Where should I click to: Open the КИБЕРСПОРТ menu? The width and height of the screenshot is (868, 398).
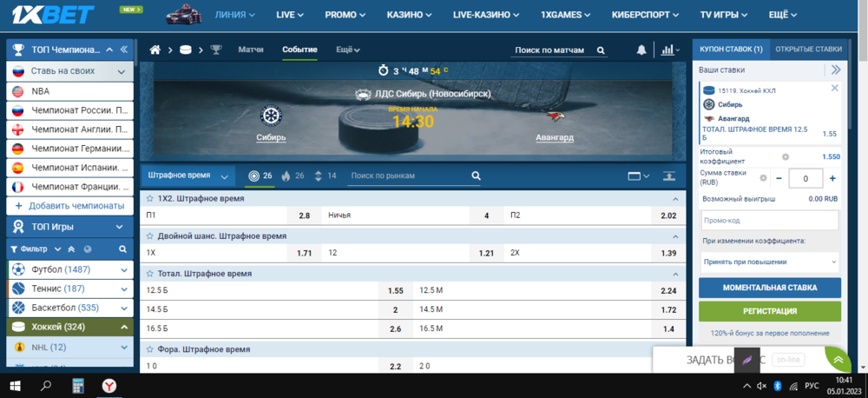(x=644, y=15)
